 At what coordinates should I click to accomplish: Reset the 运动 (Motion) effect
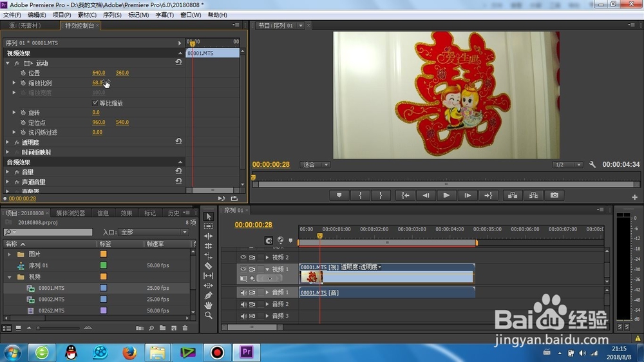[178, 62]
